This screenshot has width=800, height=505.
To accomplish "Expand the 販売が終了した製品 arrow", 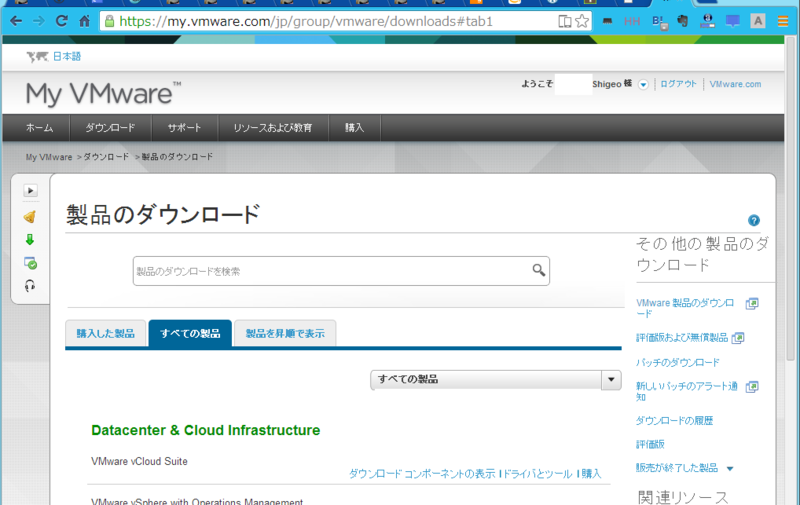I will pyautogui.click(x=730, y=469).
